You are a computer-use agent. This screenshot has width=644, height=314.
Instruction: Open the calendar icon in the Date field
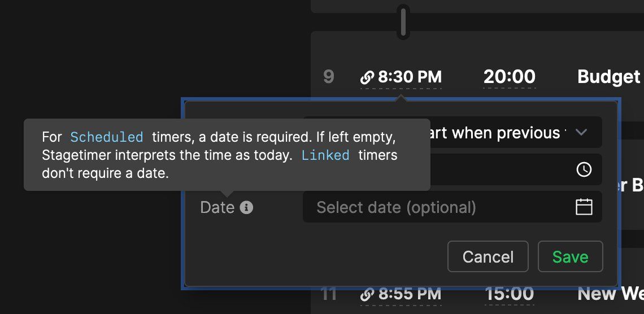click(x=584, y=207)
